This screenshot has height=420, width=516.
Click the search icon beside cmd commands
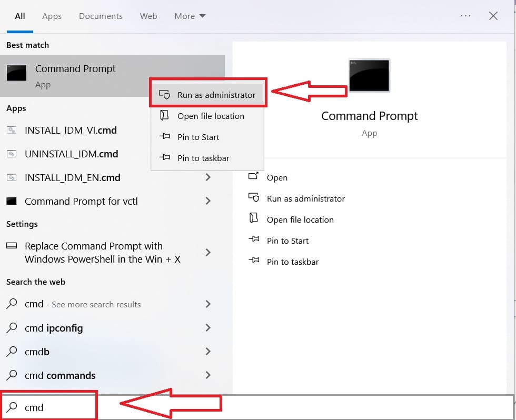[12, 375]
